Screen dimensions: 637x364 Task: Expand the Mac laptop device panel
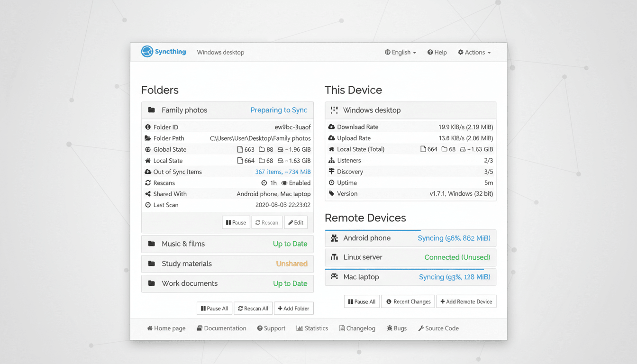(410, 277)
